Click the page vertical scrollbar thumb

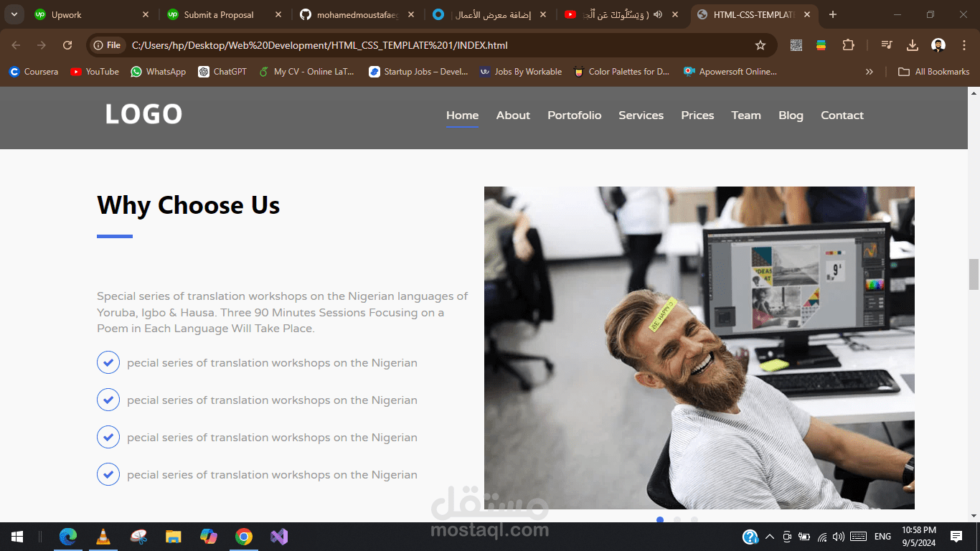[974, 275]
